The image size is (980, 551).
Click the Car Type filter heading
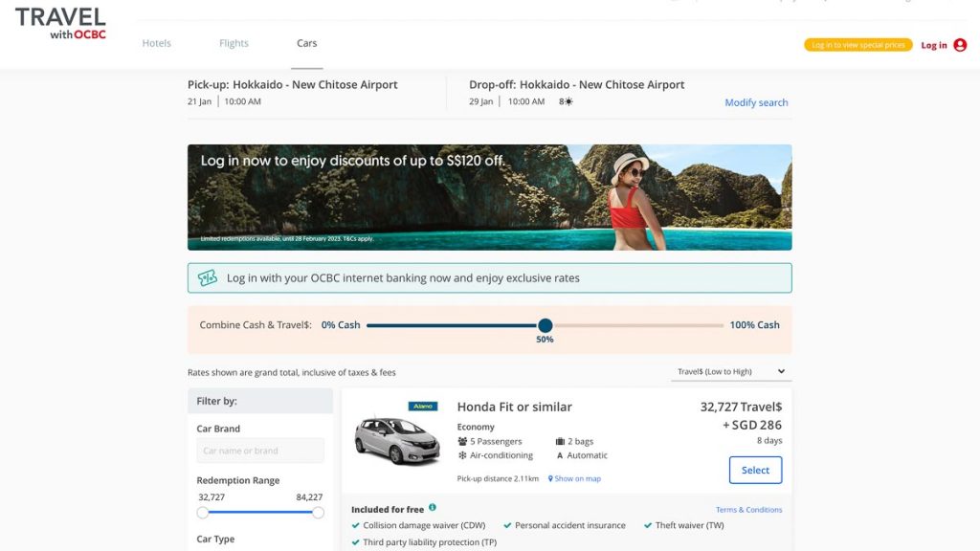tap(215, 540)
